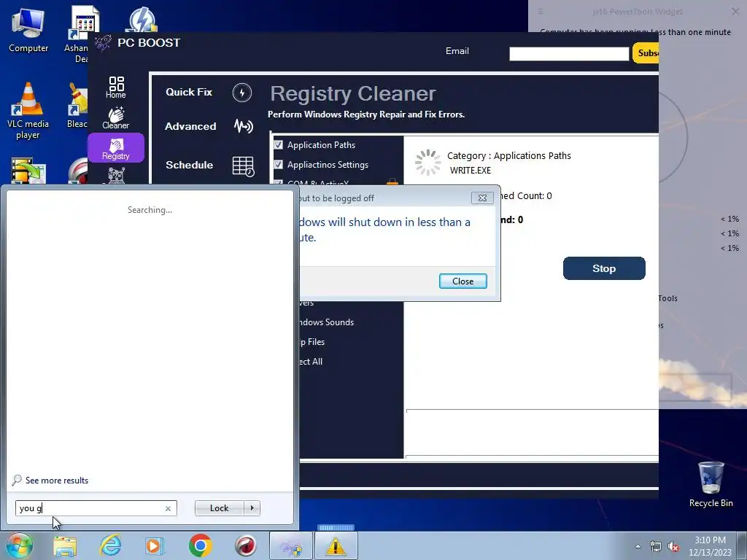
Task: Stop the registry scan
Action: click(603, 268)
